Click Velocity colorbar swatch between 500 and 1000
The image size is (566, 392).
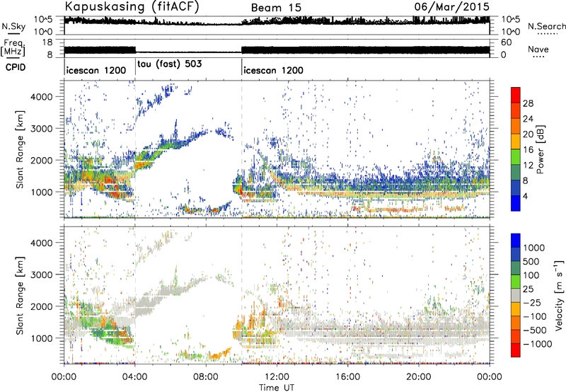[x=516, y=254]
